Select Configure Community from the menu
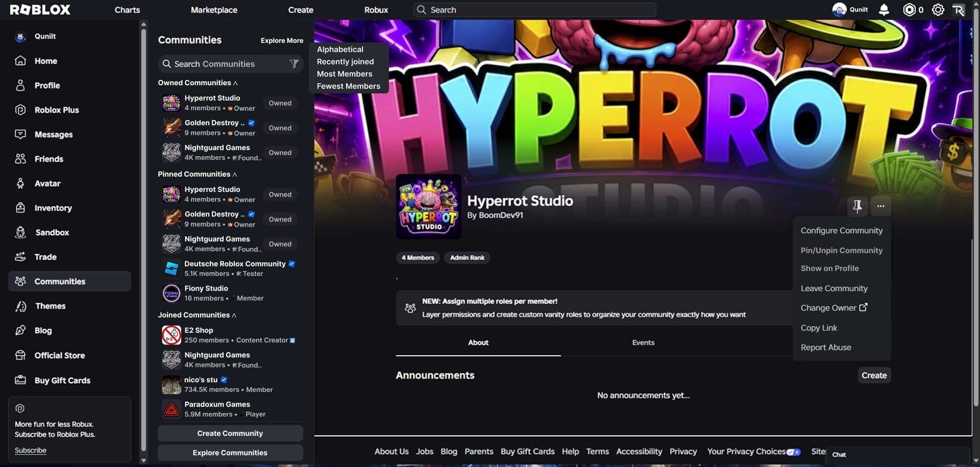This screenshot has height=467, width=980. tap(841, 231)
